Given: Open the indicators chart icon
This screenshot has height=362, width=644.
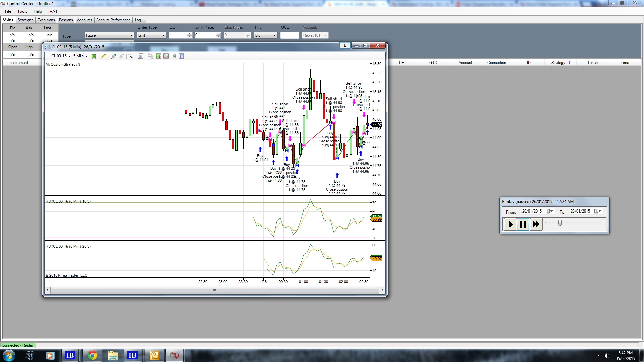Looking at the screenshot, I should [x=166, y=56].
